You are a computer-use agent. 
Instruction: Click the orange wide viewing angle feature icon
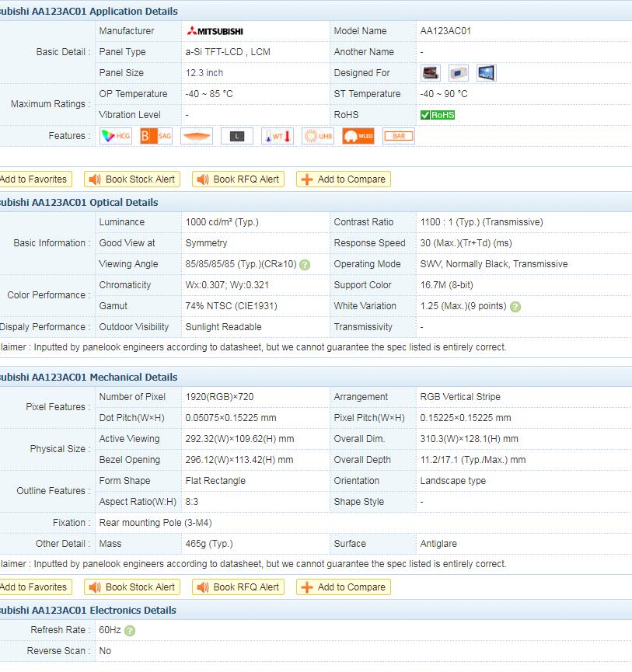[197, 136]
